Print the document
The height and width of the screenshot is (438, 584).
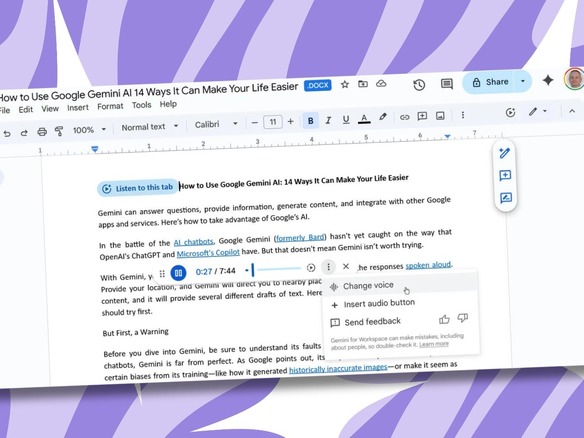pos(42,132)
